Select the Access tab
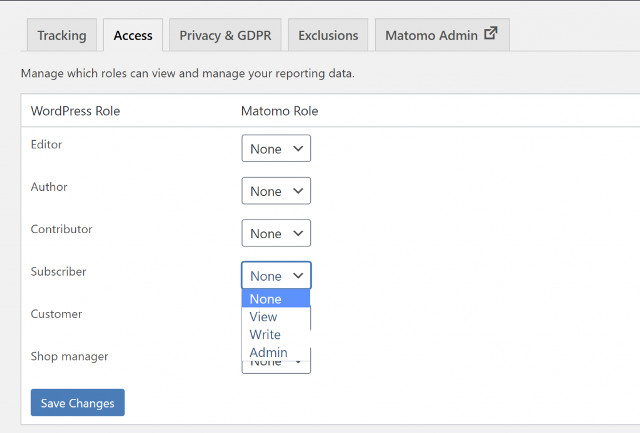Screen dimensions: 640x433 coord(133,35)
